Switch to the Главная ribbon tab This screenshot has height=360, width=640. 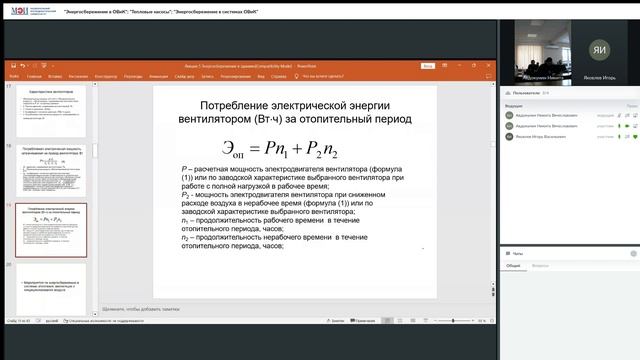coord(34,76)
